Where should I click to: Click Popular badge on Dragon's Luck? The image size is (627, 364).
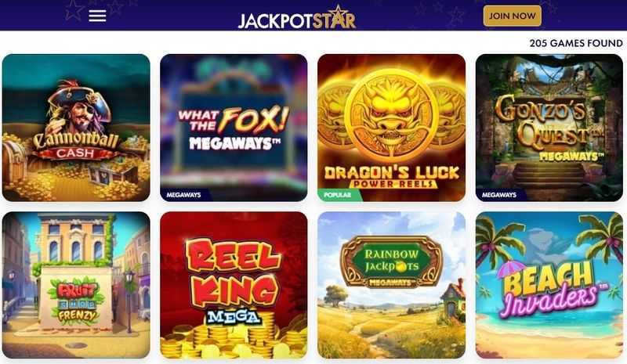(x=338, y=195)
